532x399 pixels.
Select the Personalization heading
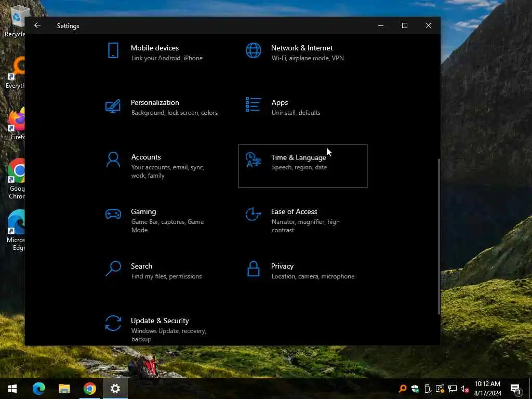tap(155, 102)
